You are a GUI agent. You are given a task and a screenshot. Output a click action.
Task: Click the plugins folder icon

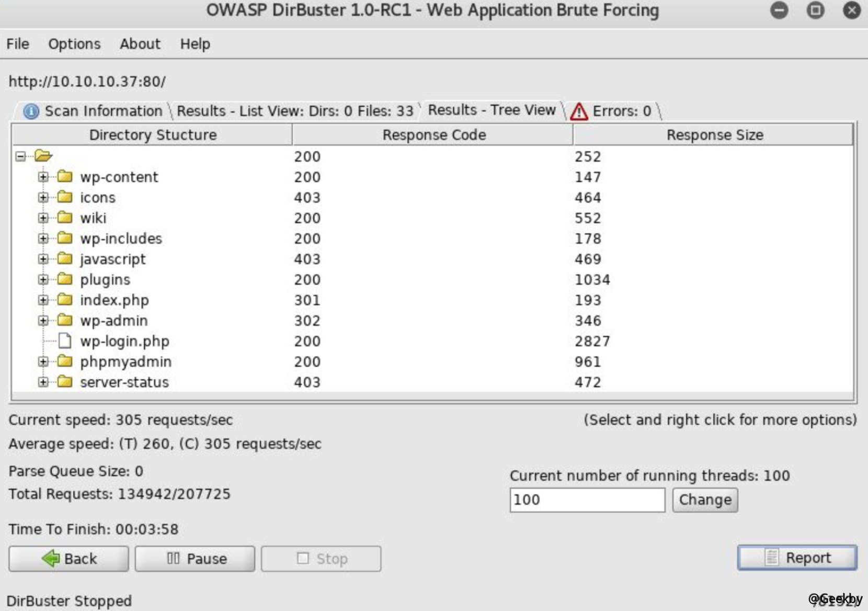pyautogui.click(x=65, y=279)
